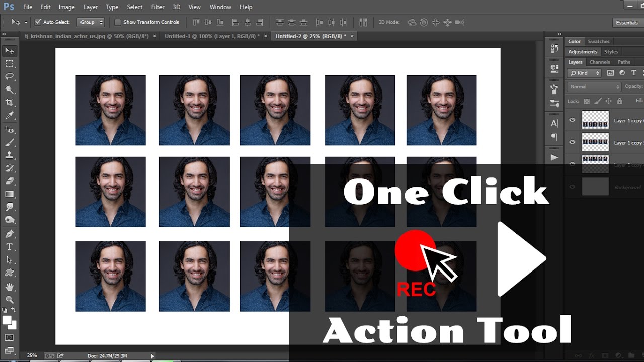Uncheck the Auto-Select checkbox
Image resolution: width=644 pixels, height=362 pixels.
pyautogui.click(x=38, y=22)
